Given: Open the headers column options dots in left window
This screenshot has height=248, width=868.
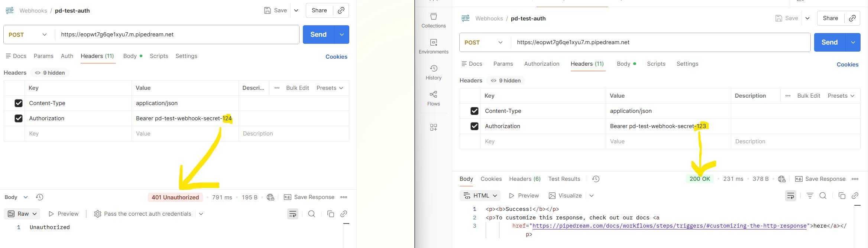Looking at the screenshot, I should point(277,88).
